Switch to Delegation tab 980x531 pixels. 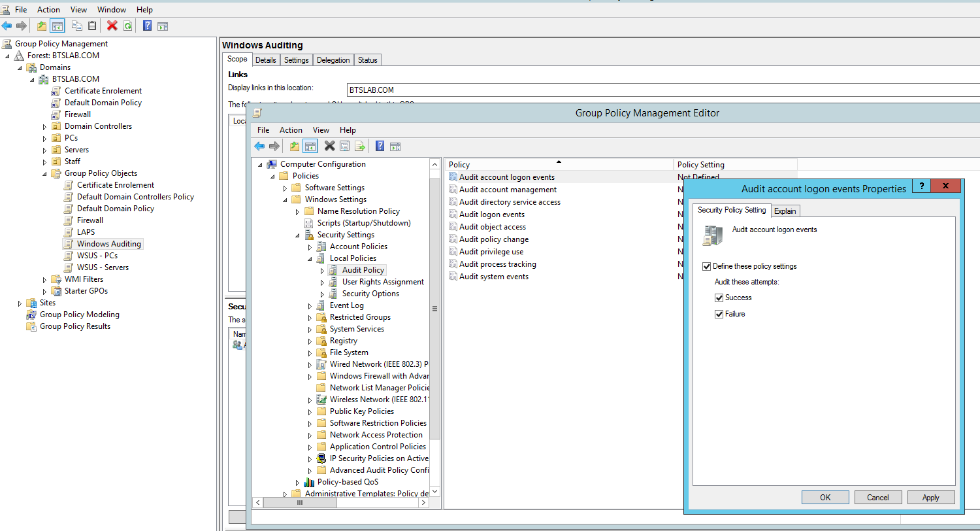click(x=333, y=60)
